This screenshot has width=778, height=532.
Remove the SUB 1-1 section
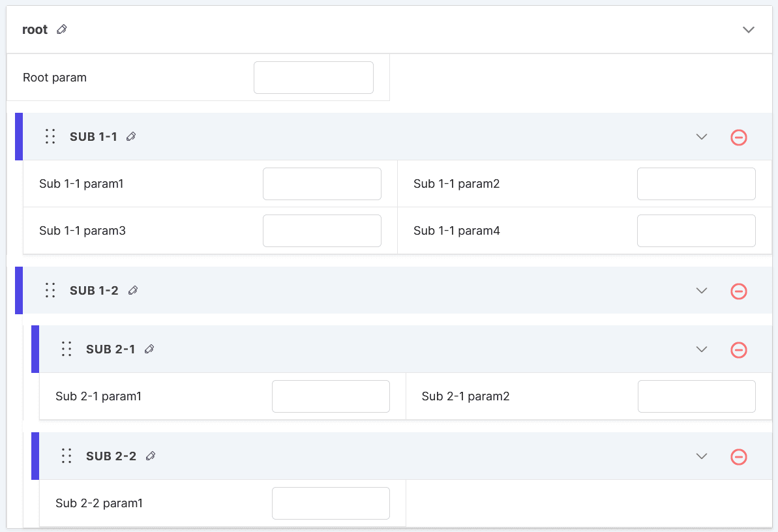coord(739,138)
